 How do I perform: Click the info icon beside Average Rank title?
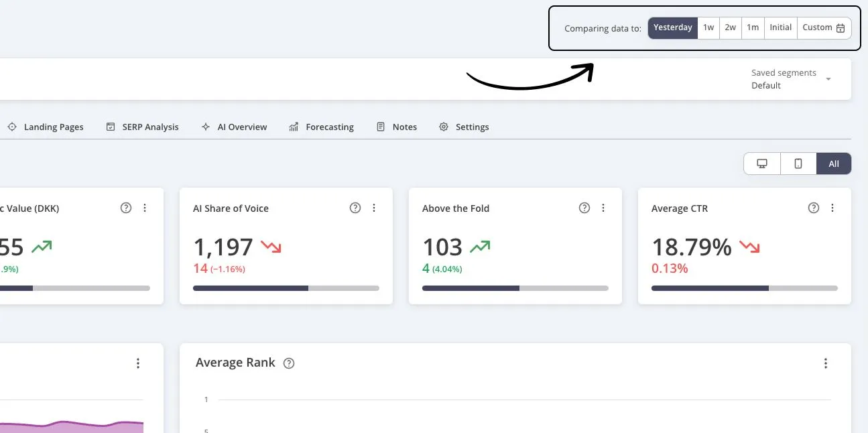[289, 363]
